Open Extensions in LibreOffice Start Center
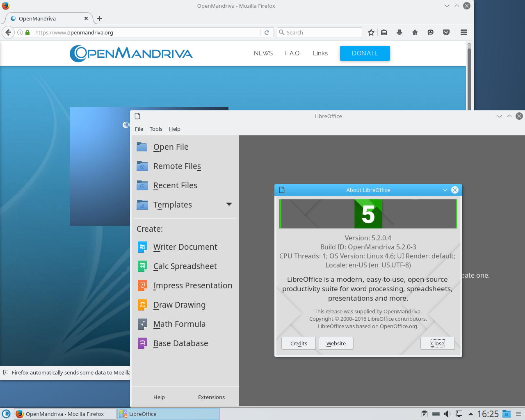The image size is (525, 420). pyautogui.click(x=211, y=397)
